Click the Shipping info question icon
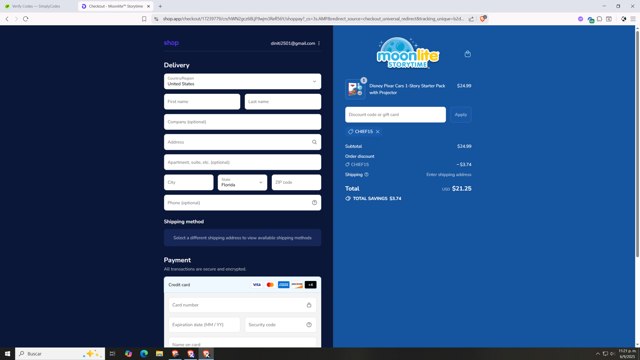Screen dimensions: 640x360 click(367, 175)
